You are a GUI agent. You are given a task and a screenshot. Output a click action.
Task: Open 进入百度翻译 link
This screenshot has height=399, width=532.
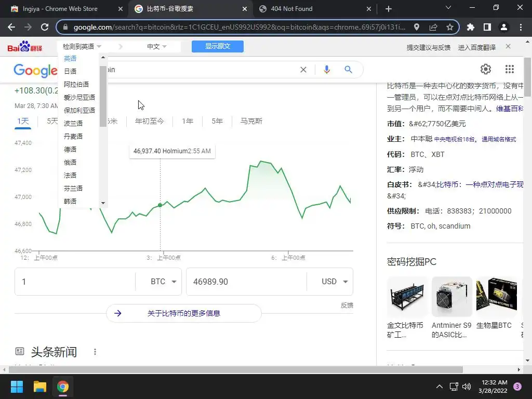point(477,47)
